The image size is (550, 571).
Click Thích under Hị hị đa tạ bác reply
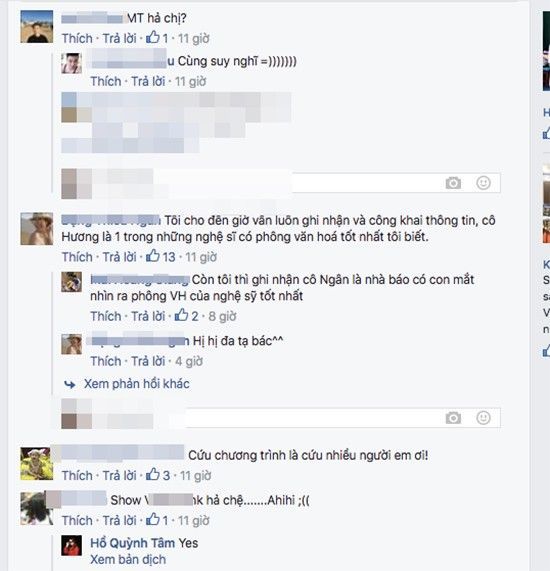(x=106, y=361)
